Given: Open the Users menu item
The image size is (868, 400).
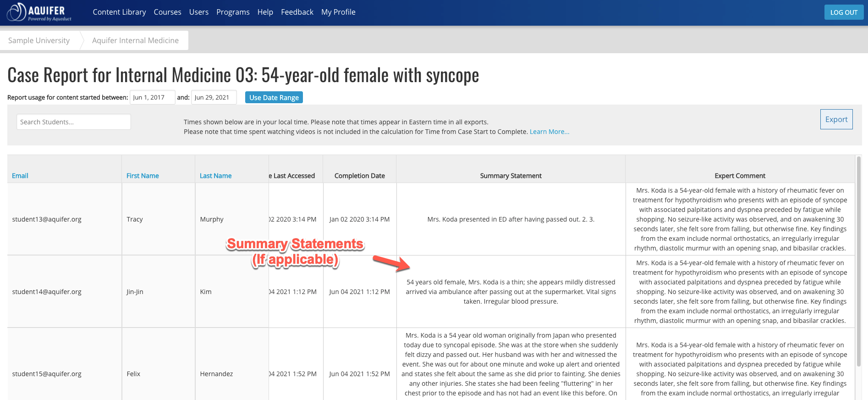Looking at the screenshot, I should click(x=198, y=12).
